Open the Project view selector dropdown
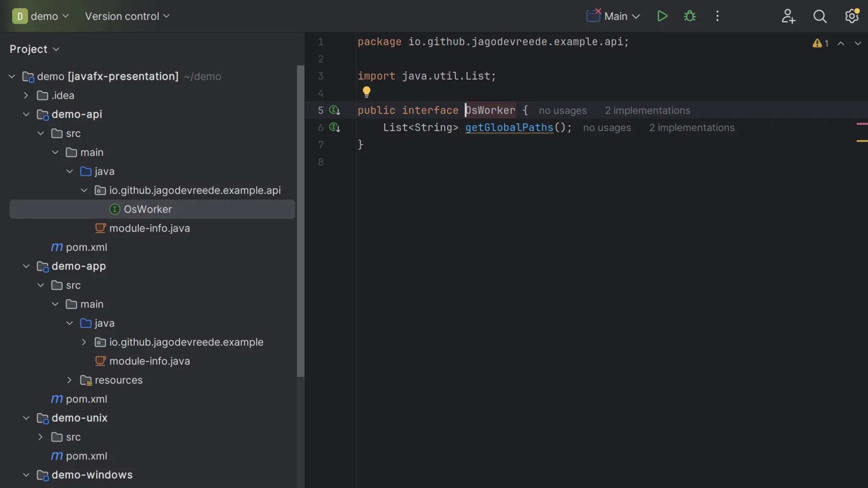This screenshot has height=488, width=868. click(34, 49)
